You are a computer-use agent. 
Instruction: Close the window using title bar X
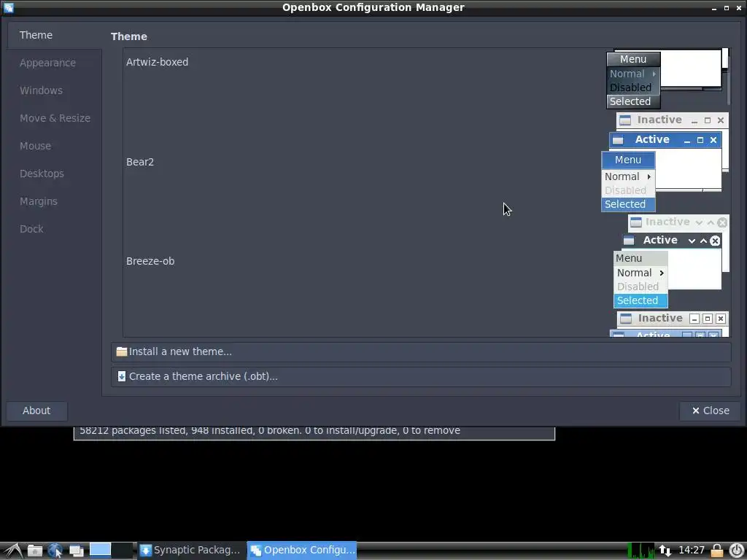[x=739, y=8]
